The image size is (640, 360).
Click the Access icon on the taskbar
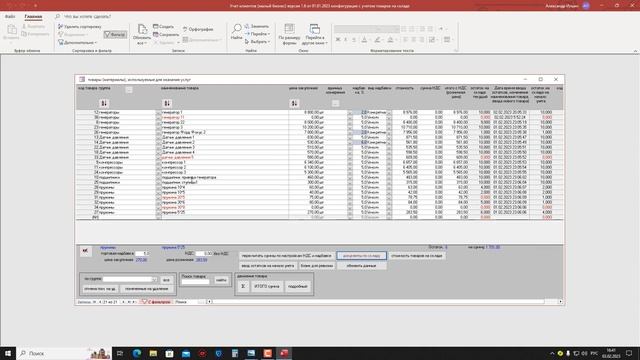pos(284,353)
